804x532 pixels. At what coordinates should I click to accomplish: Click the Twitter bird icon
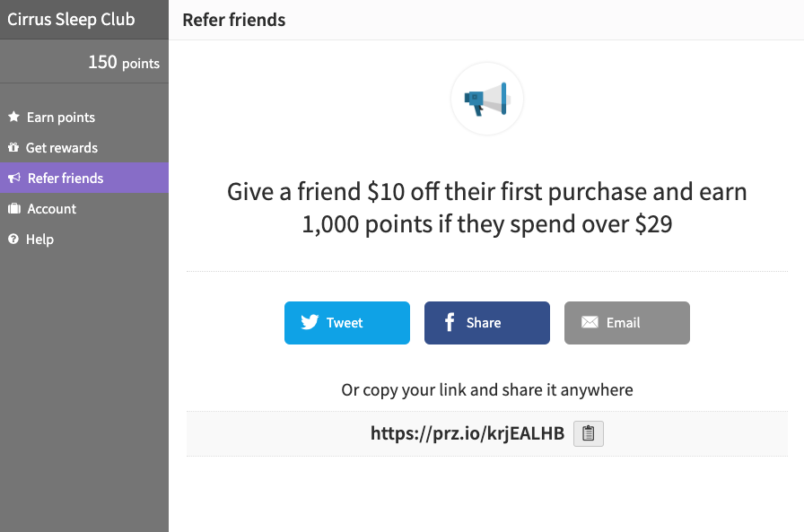310,322
